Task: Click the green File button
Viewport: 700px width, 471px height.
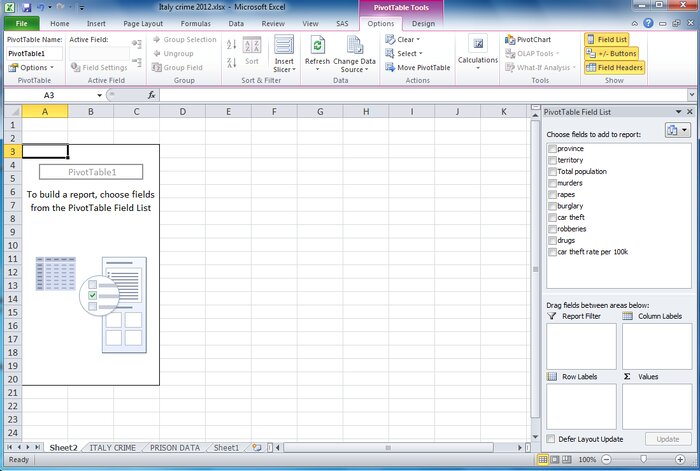Action: [x=21, y=23]
